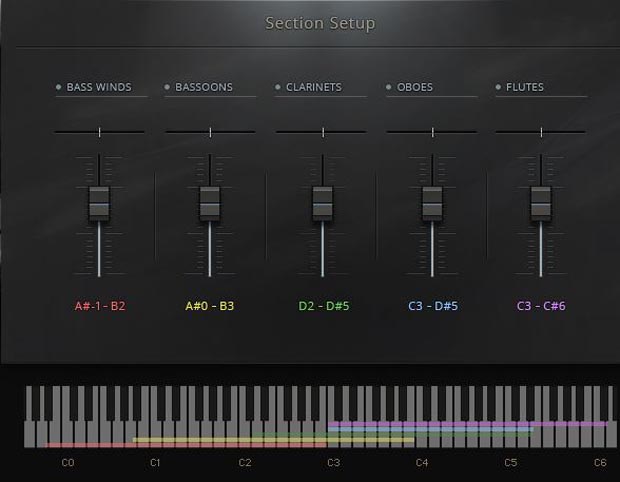Click the Flutes volume fader handle
Screen dimensions: 620x482
(541, 203)
